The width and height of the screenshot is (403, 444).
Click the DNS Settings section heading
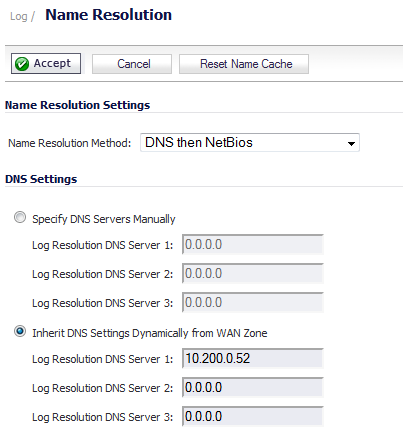[x=41, y=179]
